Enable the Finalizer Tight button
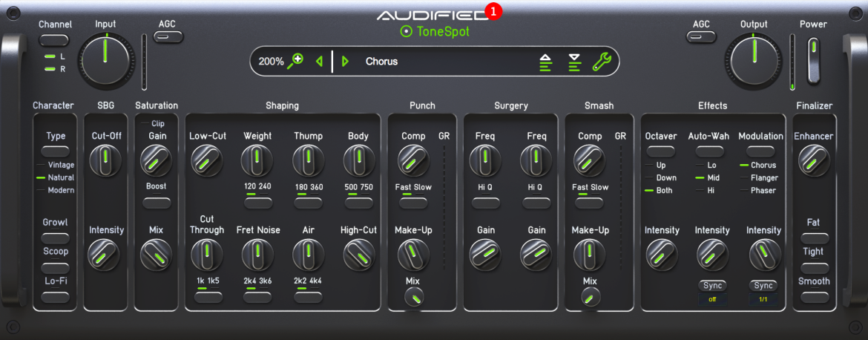The width and height of the screenshot is (868, 340). [x=815, y=267]
